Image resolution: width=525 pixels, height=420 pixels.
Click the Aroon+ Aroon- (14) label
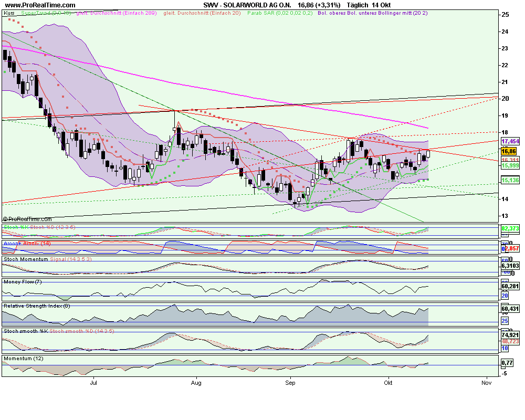point(27,244)
